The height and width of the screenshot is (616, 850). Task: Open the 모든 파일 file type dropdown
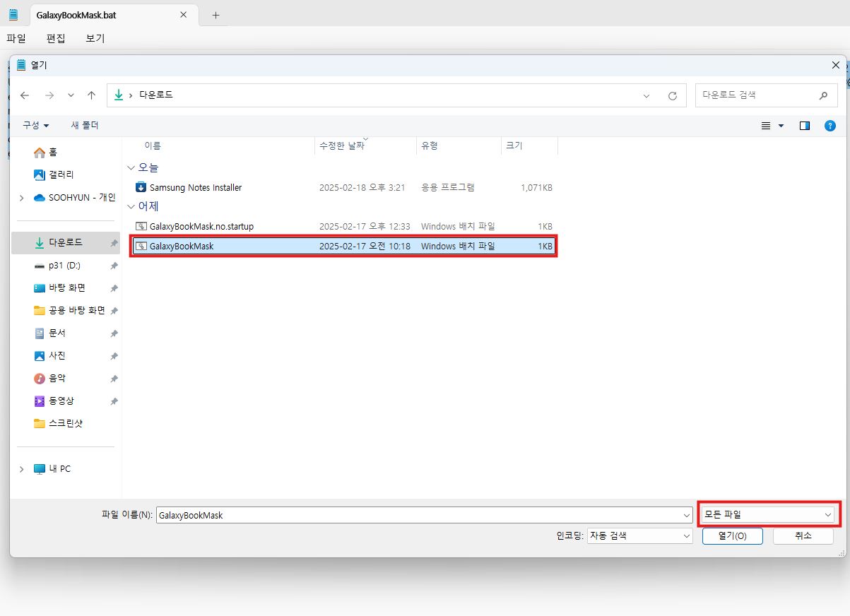tap(769, 514)
